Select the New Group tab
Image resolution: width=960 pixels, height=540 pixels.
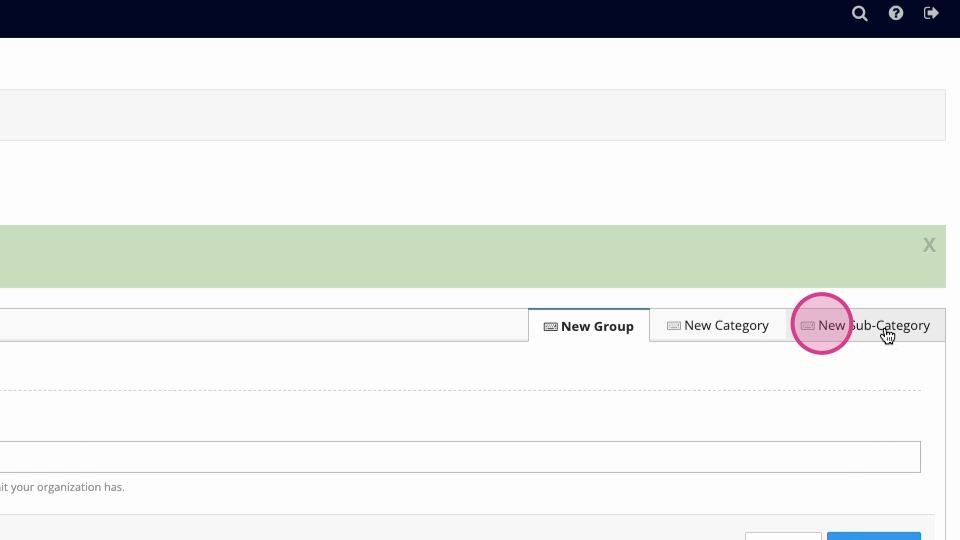click(x=589, y=326)
